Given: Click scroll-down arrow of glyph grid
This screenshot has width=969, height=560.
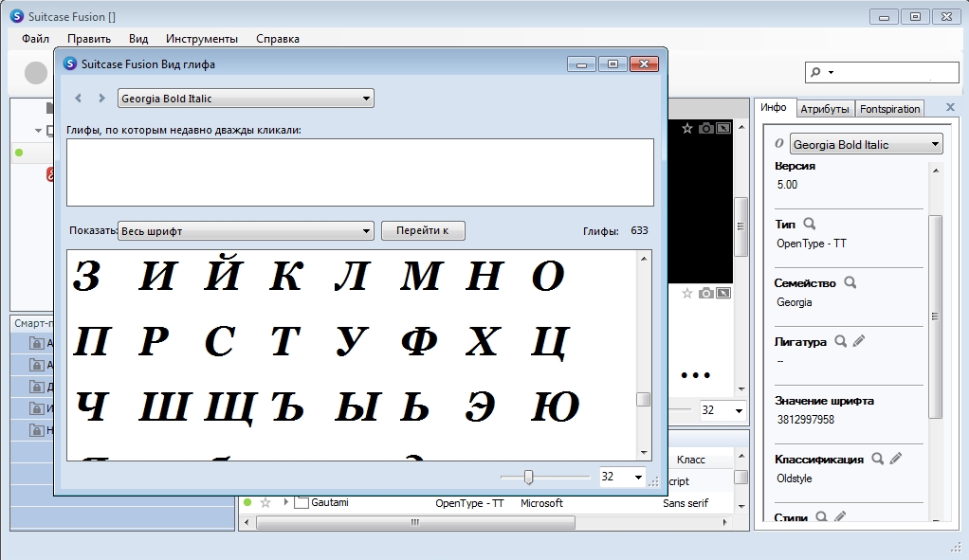Looking at the screenshot, I should click(x=644, y=453).
